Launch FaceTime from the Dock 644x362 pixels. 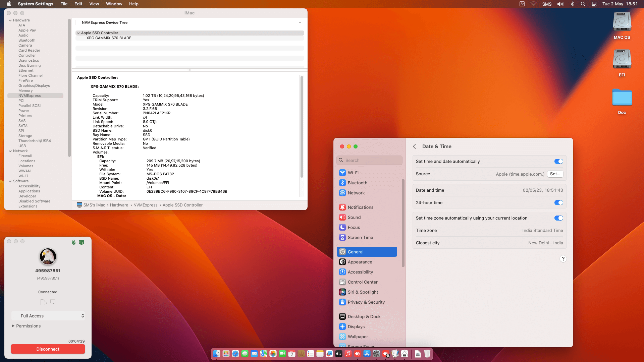282,354
